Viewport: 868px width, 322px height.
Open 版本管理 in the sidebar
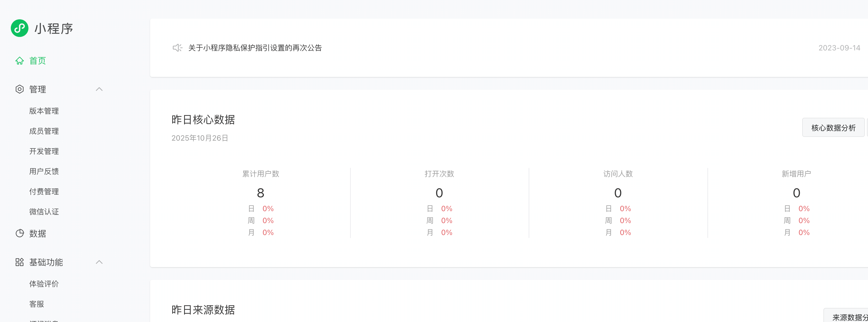(x=44, y=111)
